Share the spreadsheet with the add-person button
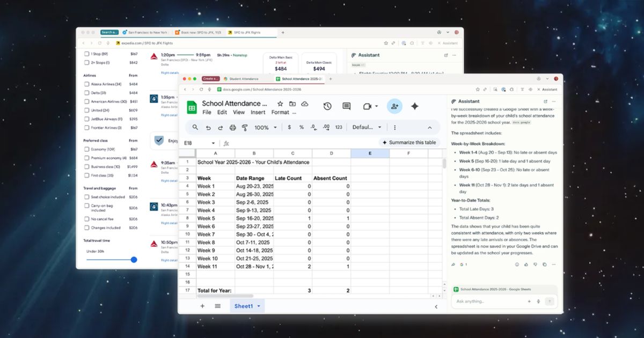 click(394, 106)
